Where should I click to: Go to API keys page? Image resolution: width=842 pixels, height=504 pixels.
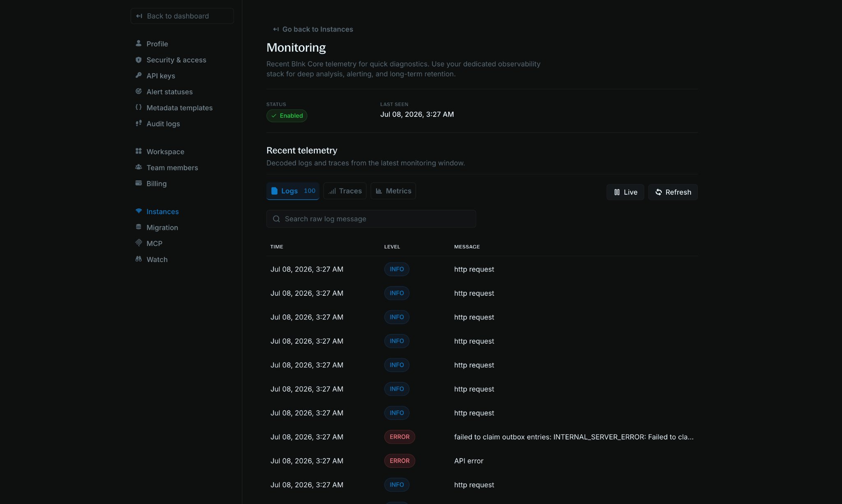pos(161,76)
